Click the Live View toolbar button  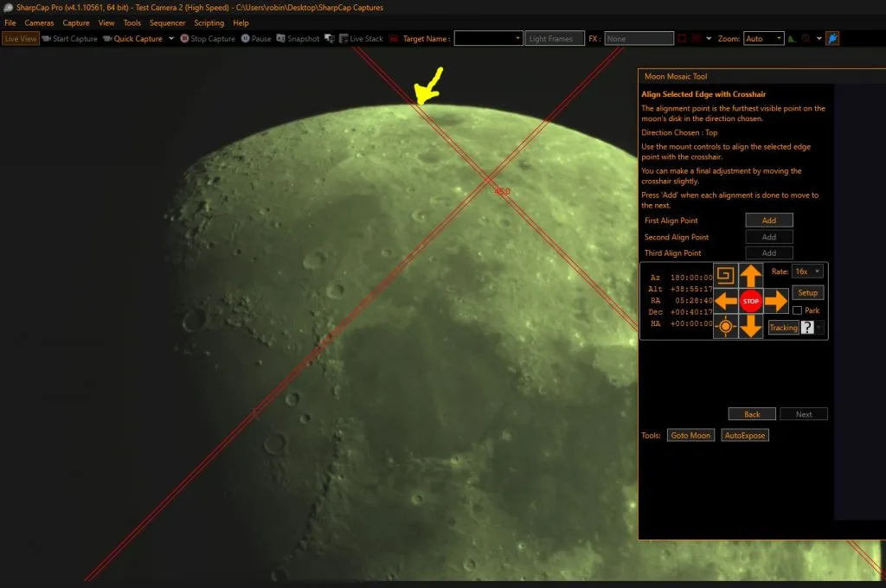click(x=21, y=38)
